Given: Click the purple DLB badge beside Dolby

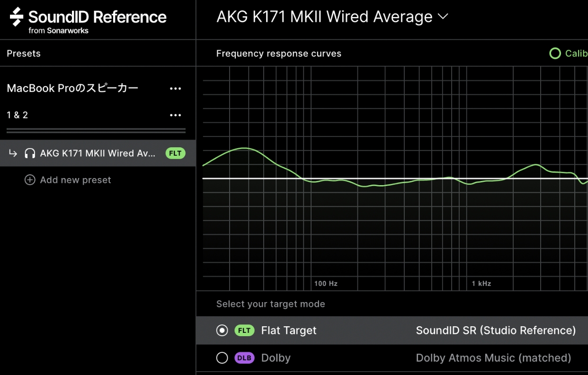Looking at the screenshot, I should click(x=244, y=358).
